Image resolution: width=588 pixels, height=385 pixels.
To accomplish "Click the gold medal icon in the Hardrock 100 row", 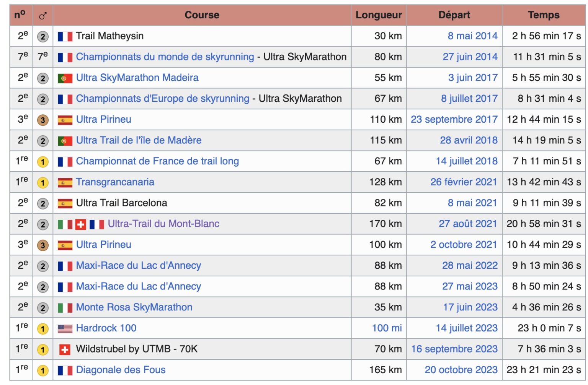I will click(43, 329).
